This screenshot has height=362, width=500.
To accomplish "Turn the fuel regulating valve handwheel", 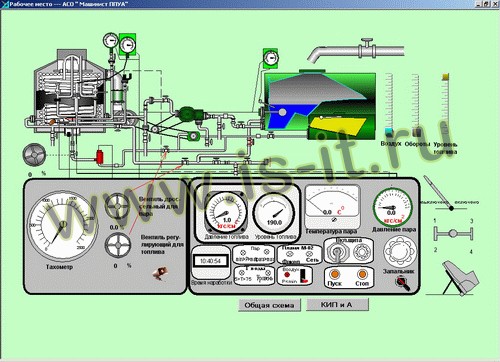I will (118, 245).
